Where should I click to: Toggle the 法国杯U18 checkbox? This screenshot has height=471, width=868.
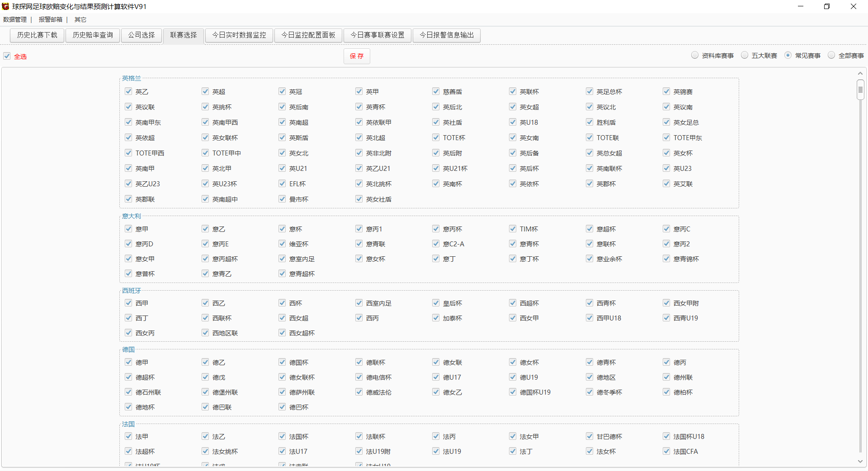[x=666, y=436]
